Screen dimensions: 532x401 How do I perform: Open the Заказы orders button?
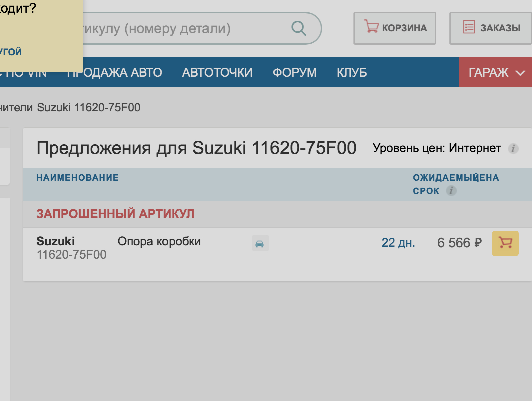pyautogui.click(x=491, y=28)
